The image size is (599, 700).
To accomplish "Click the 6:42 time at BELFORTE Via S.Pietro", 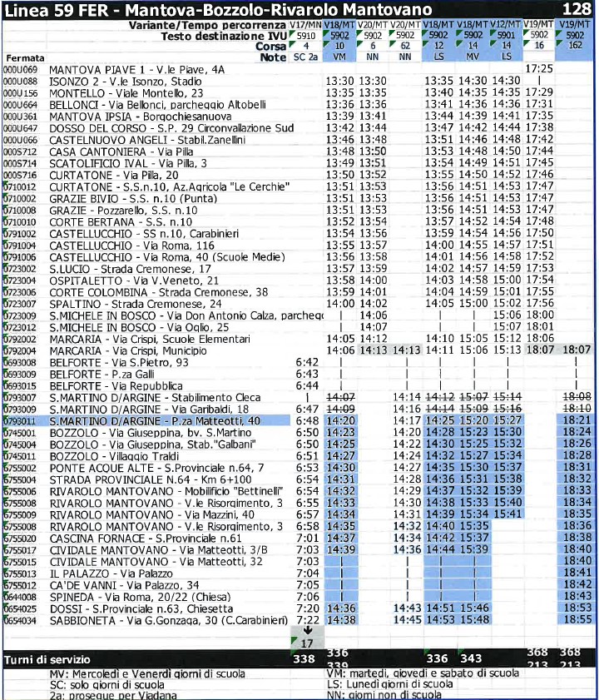I will click(x=307, y=363).
